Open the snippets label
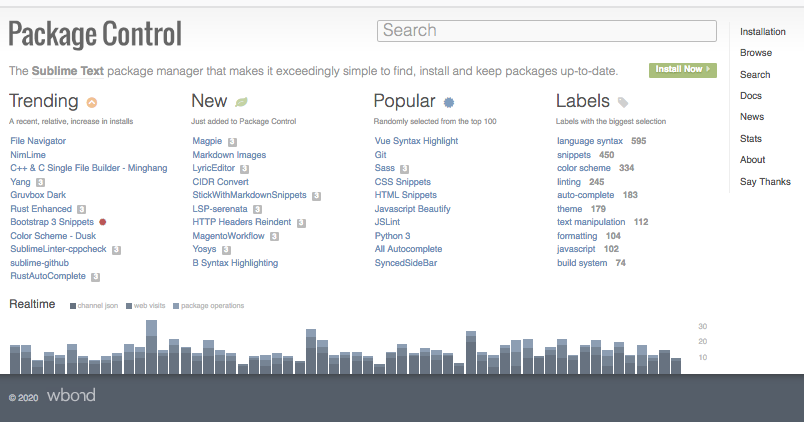The image size is (804, 422). 574,155
